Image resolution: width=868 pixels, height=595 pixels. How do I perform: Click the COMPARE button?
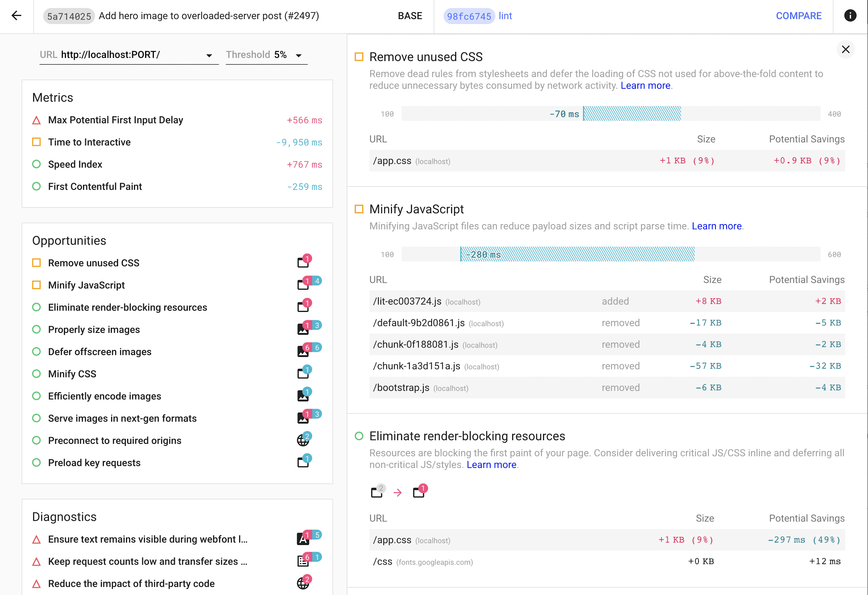pyautogui.click(x=798, y=16)
